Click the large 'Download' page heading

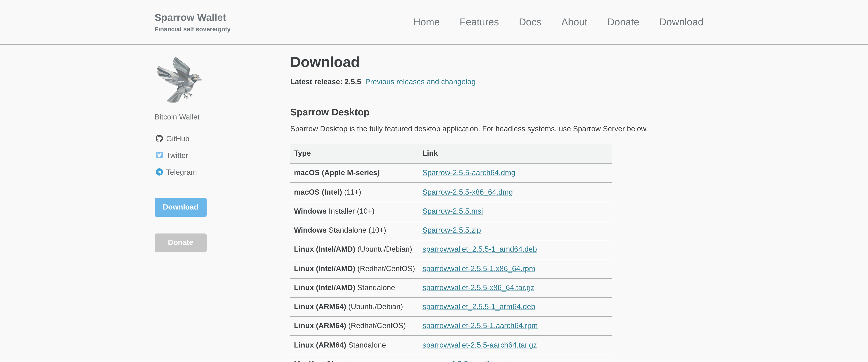pos(325,62)
